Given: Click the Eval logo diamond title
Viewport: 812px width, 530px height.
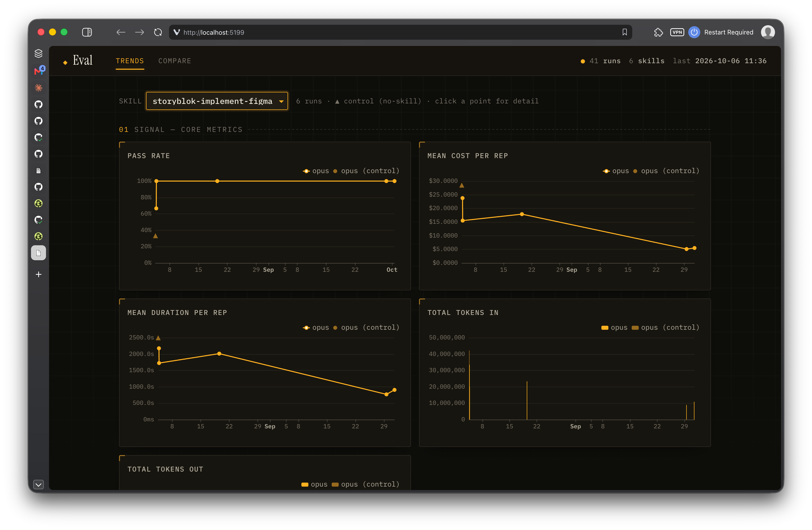Looking at the screenshot, I should 78,61.
